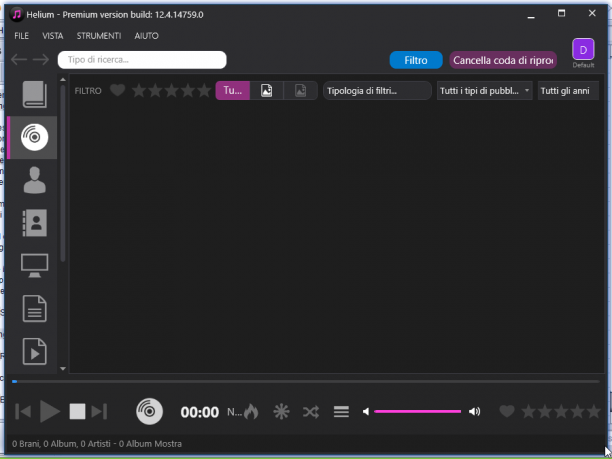Open the video file icon in sidebar
Viewport: 612px width, 459px height.
[34, 351]
